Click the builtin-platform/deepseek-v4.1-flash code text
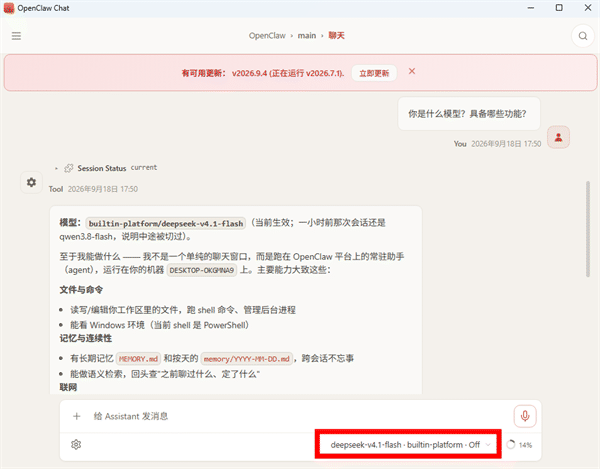Screen dimensions: 600x469 [166, 223]
